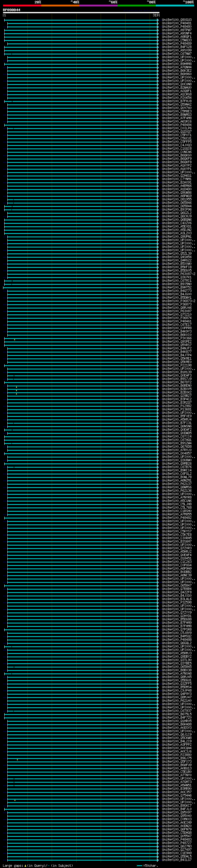Select label UniRef100_Q0CUN8
Image resolution: width=197 pixels, height=868 pixels.
[x=177, y=84]
